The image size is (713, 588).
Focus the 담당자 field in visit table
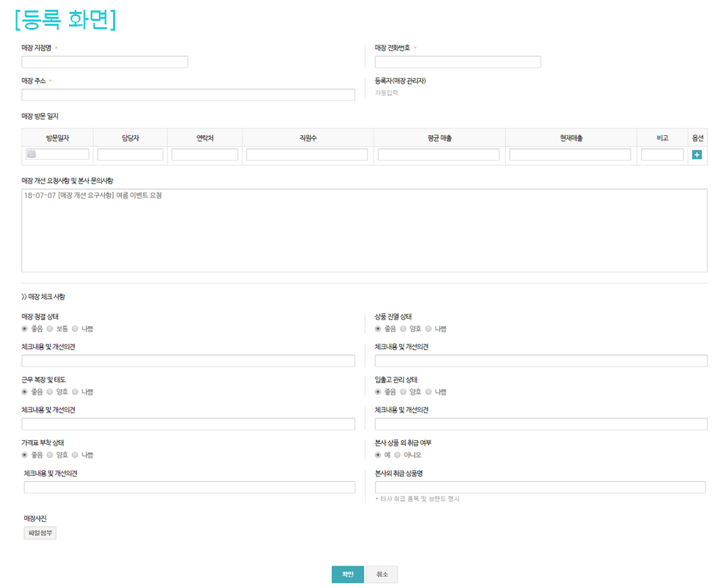[130, 155]
